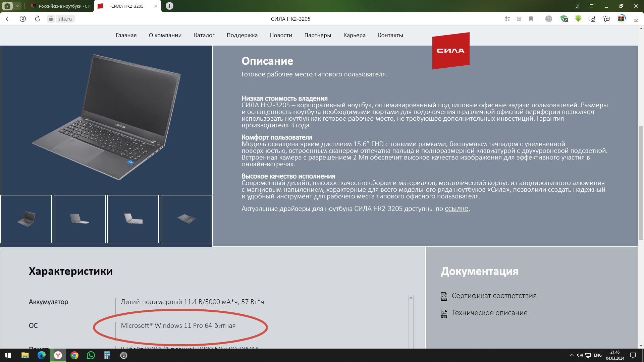The height and width of the screenshot is (362, 644).
Task: Follow the drivers link 'ссылке'
Action: pos(456,208)
